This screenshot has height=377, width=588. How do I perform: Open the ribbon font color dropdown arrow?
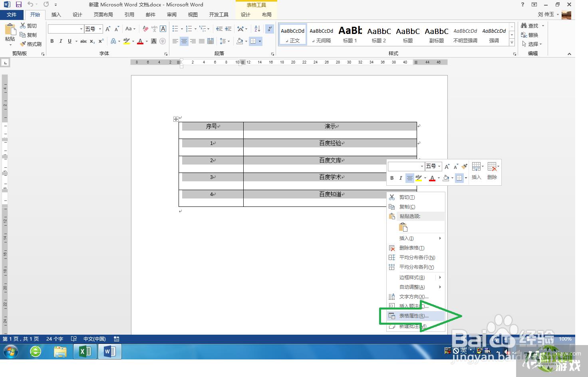[x=147, y=41]
